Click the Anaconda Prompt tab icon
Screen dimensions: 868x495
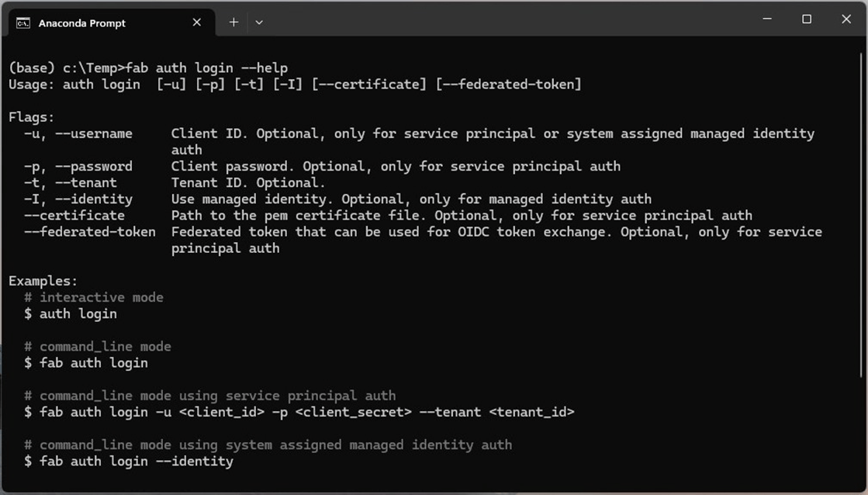(23, 22)
